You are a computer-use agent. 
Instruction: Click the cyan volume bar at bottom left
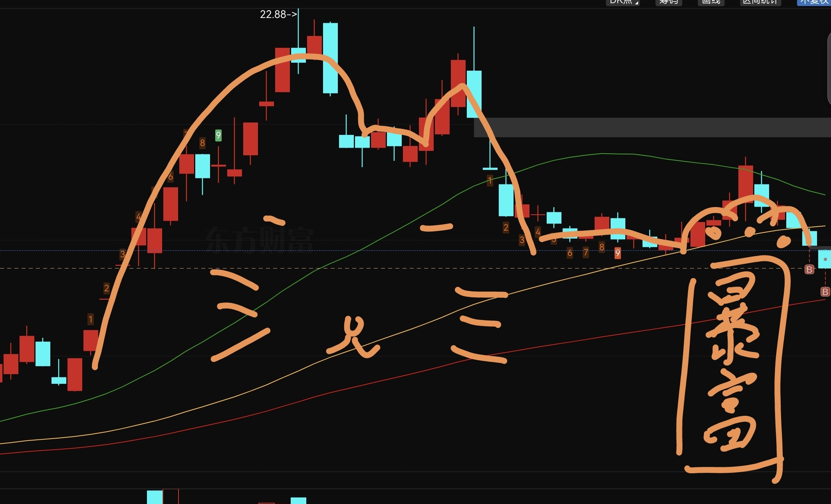point(155,497)
